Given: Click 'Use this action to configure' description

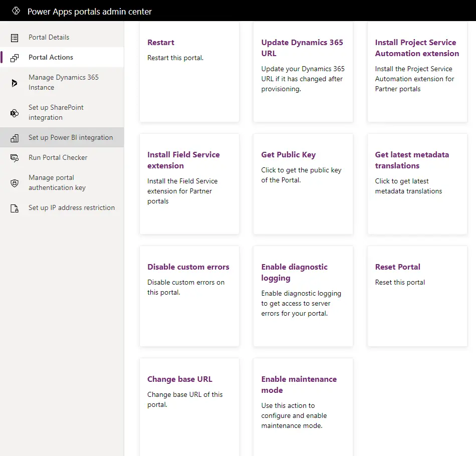Looking at the screenshot, I should (294, 415).
